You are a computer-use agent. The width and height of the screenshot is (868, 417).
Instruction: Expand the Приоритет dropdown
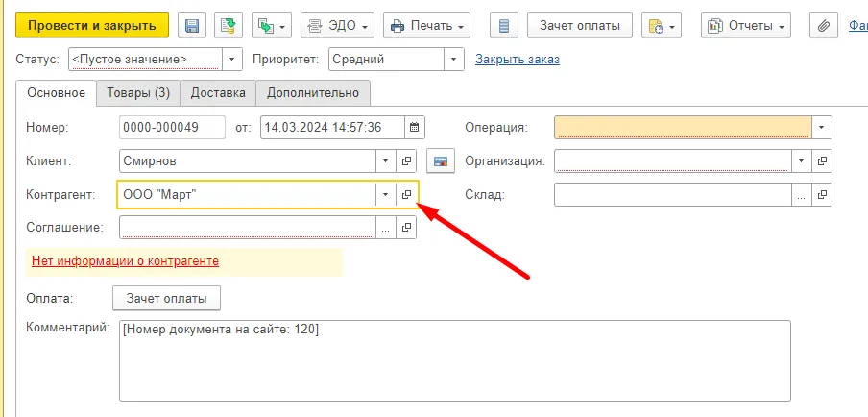(x=454, y=60)
